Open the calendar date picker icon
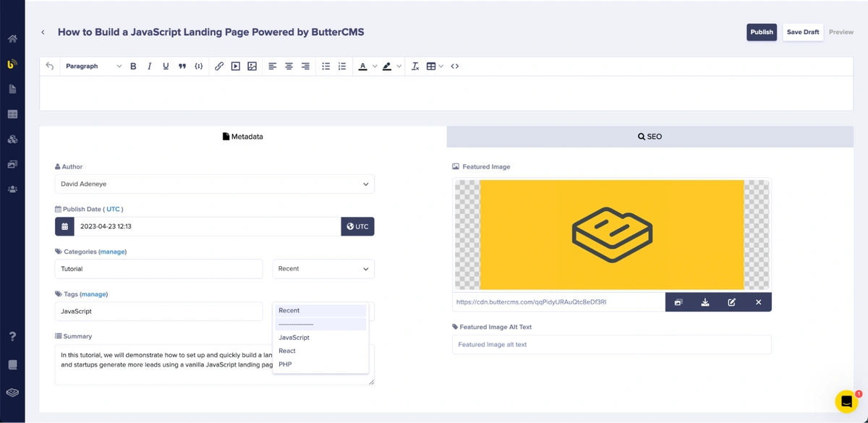 [x=64, y=226]
